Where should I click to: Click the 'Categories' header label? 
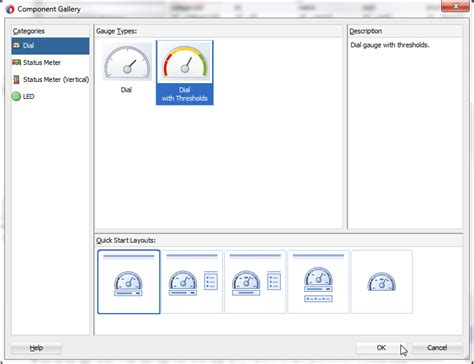[x=29, y=31]
